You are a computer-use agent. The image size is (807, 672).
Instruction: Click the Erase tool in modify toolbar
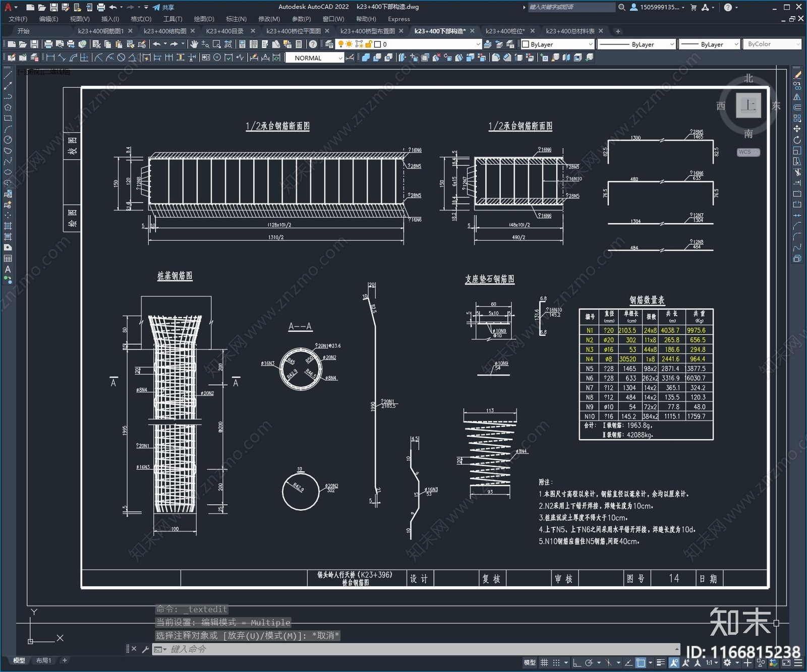[x=797, y=75]
